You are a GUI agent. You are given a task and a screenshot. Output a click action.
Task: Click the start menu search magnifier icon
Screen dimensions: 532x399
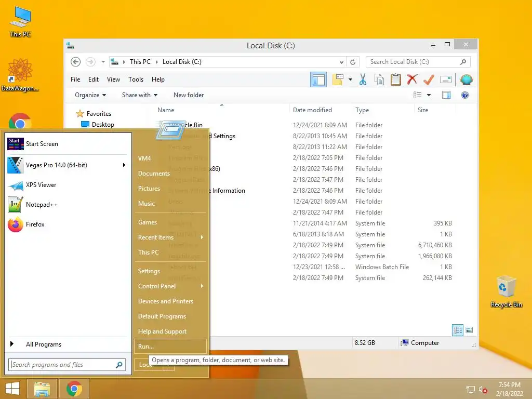[x=119, y=365]
